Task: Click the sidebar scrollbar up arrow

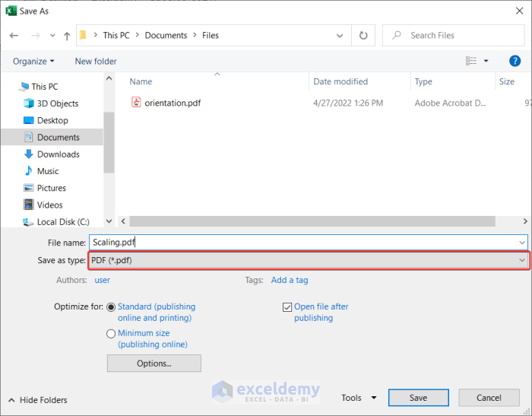Action: pyautogui.click(x=109, y=78)
